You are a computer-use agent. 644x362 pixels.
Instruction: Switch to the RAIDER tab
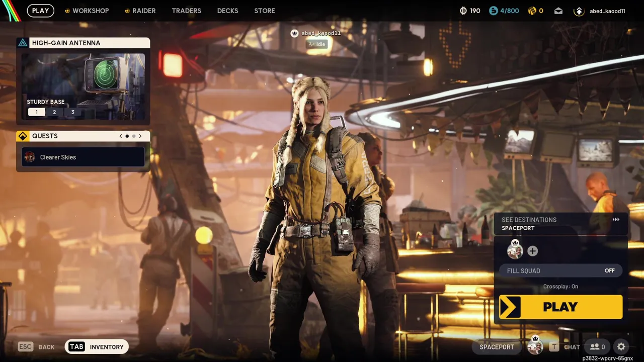[140, 11]
